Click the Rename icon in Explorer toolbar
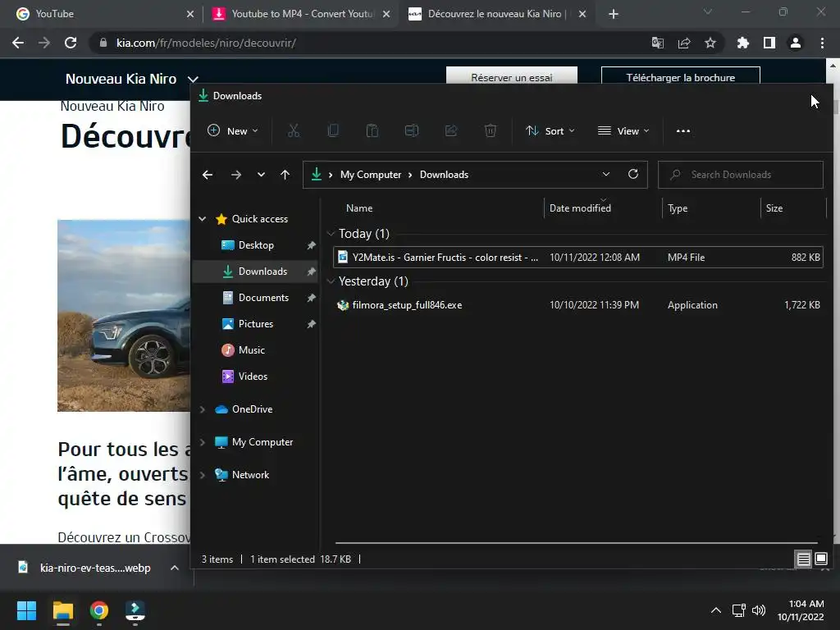 pos(412,130)
